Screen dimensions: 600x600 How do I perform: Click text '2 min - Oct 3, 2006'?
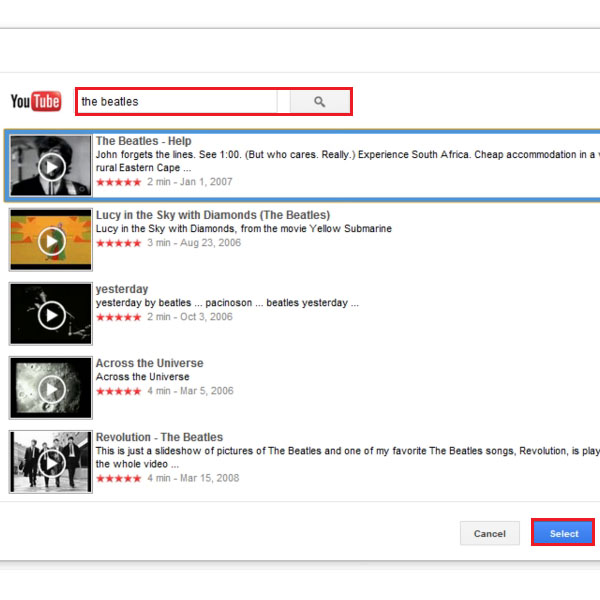190,317
